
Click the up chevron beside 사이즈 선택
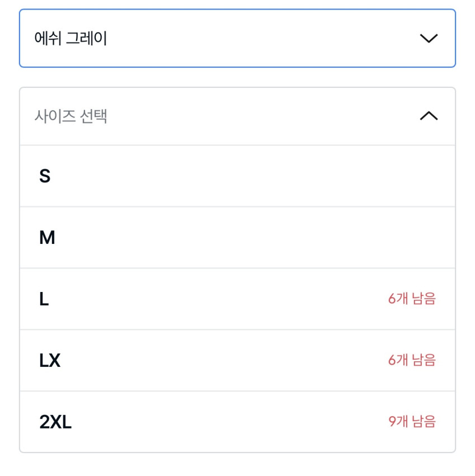pos(429,116)
